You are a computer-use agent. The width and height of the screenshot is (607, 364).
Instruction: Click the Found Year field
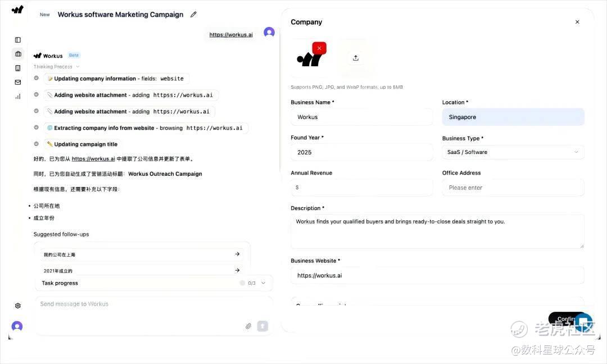pos(361,152)
